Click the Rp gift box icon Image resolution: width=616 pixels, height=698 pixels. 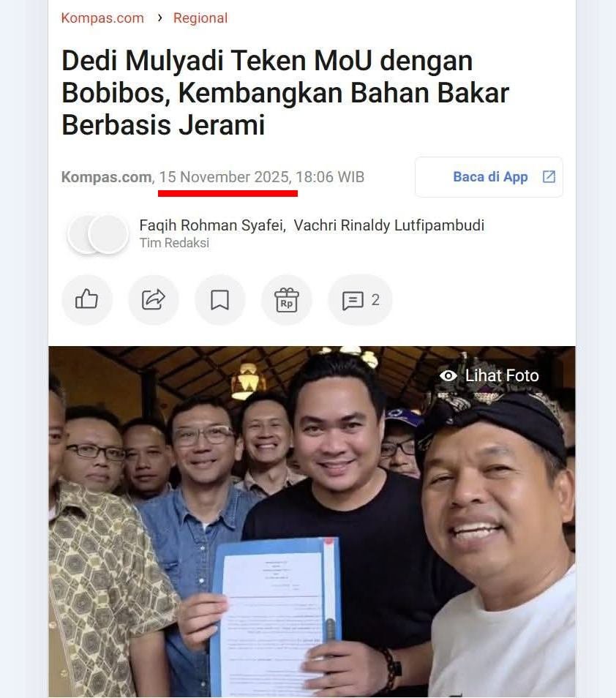point(287,299)
